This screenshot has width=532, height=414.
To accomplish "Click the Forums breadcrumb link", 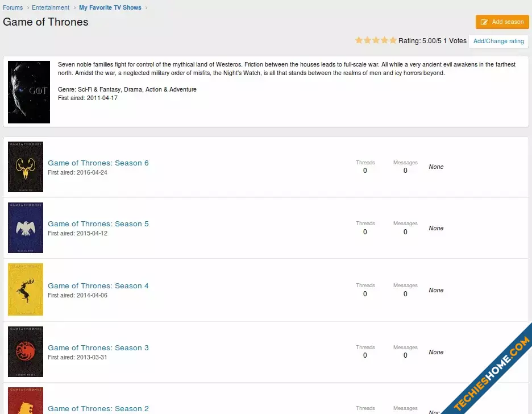I will click(13, 7).
